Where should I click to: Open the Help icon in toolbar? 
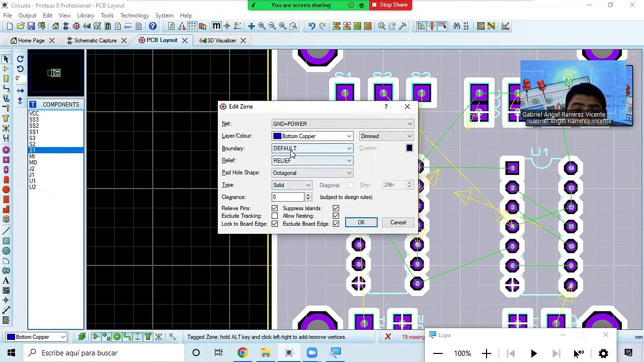[x=152, y=26]
